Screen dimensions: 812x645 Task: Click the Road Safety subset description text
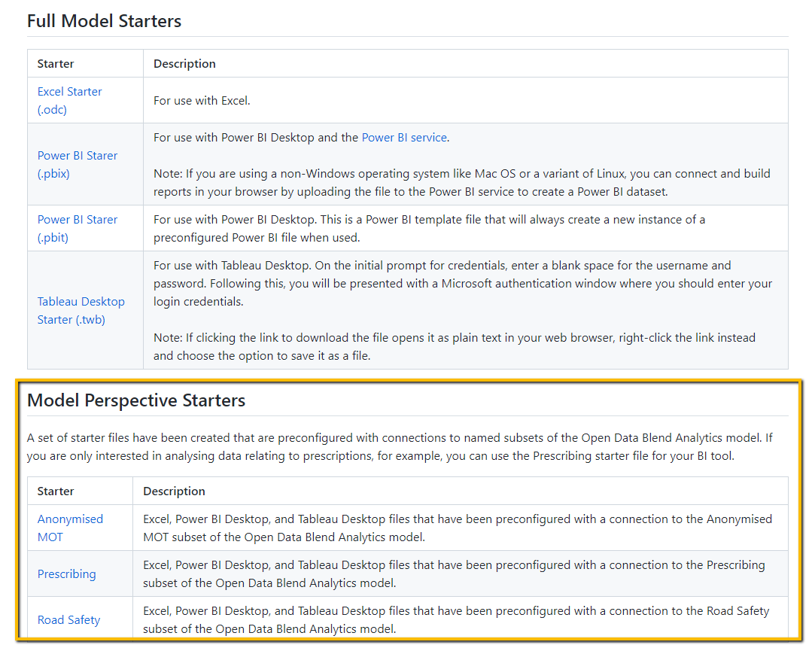pyautogui.click(x=456, y=619)
